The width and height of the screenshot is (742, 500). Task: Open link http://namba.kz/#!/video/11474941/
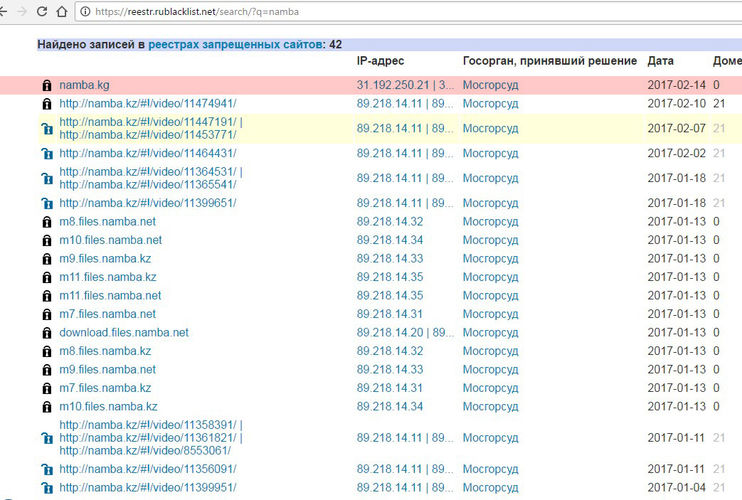147,103
